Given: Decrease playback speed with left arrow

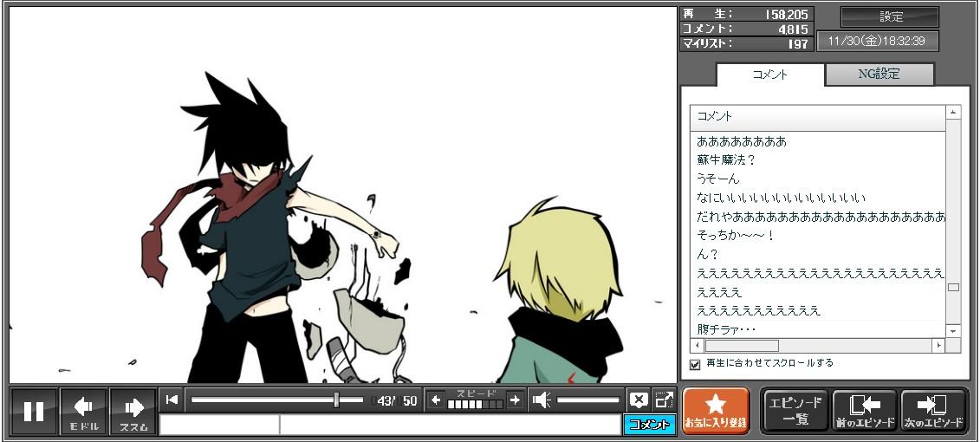Looking at the screenshot, I should tap(436, 400).
